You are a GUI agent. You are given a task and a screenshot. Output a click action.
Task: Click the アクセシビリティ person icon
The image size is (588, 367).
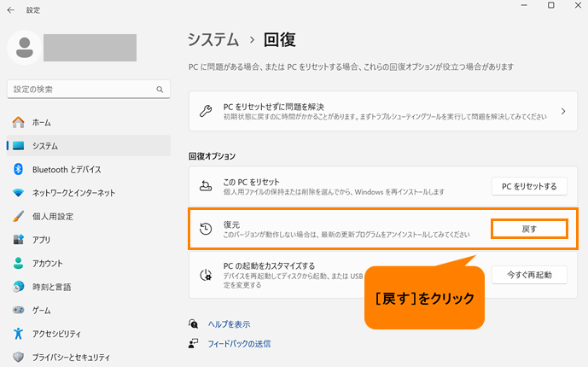[18, 333]
